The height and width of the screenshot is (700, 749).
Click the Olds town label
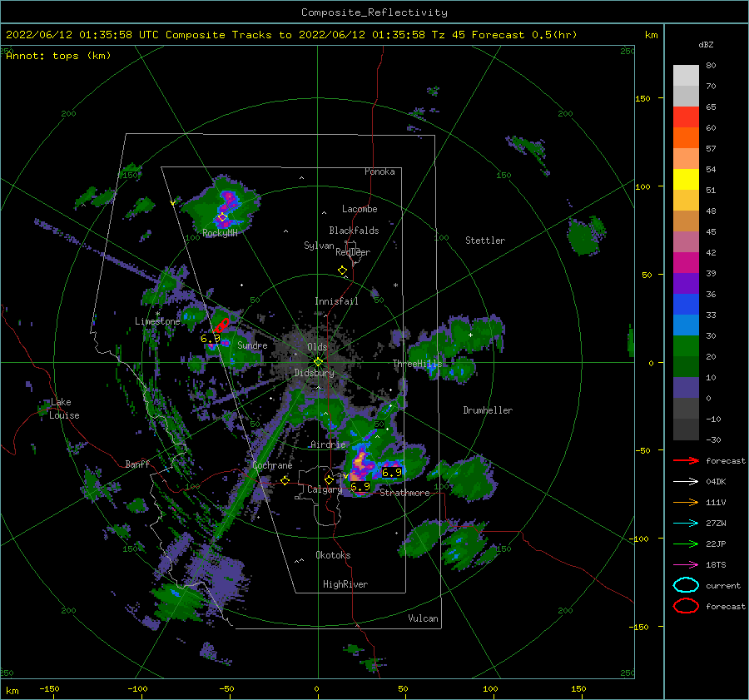(x=317, y=347)
